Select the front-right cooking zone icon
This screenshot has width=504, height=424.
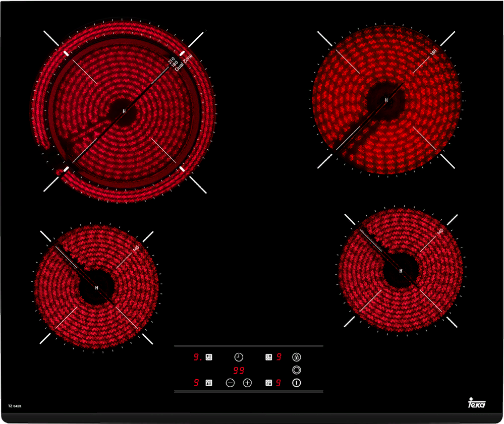(269, 383)
